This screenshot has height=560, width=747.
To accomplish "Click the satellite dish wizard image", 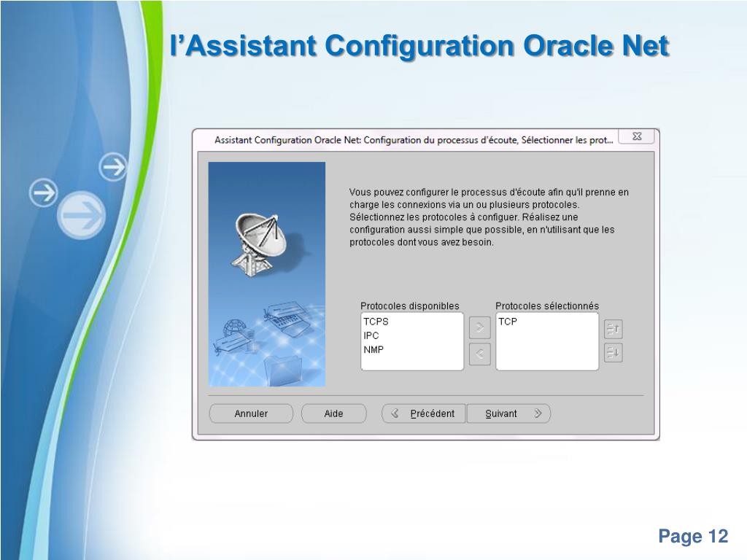I will click(267, 274).
